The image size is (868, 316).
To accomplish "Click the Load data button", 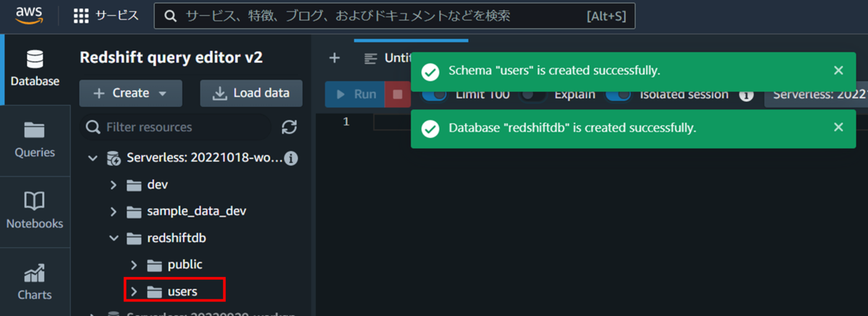I will tap(251, 93).
